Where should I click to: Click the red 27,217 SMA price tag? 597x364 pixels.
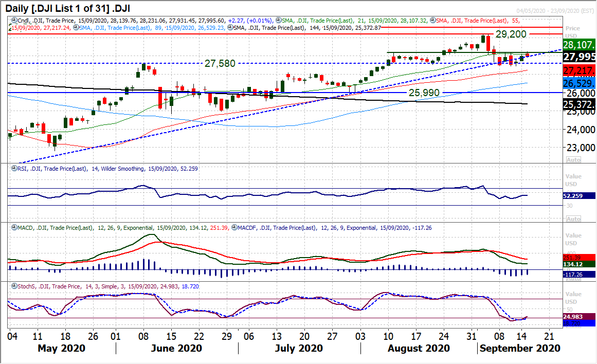coord(579,71)
